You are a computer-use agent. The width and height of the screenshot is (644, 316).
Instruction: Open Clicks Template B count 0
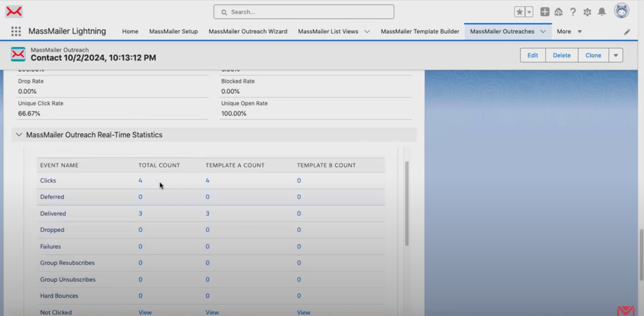(x=299, y=180)
